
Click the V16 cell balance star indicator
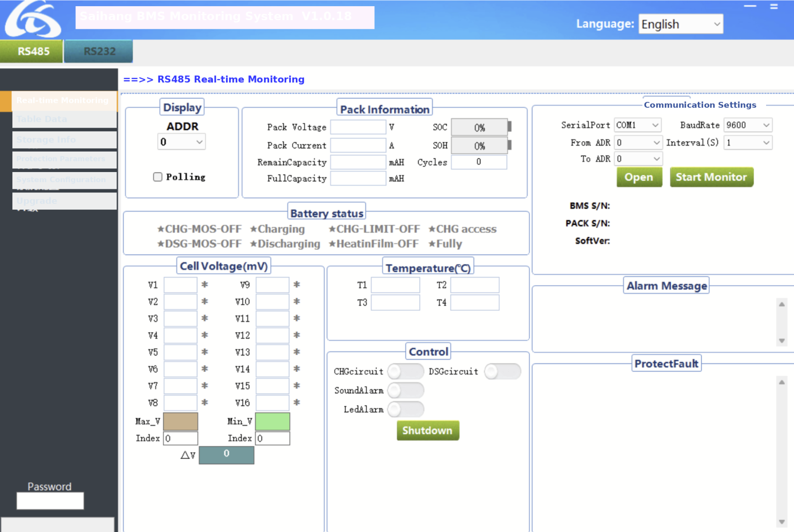point(297,403)
